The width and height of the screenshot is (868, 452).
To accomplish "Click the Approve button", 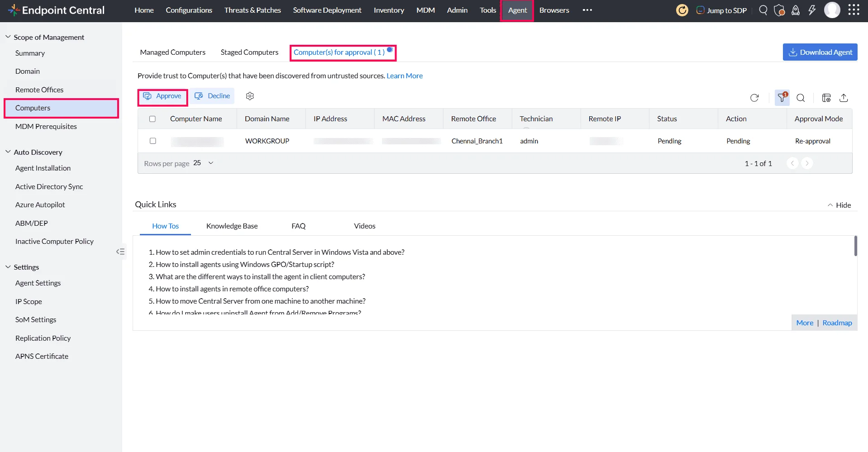I will click(162, 96).
